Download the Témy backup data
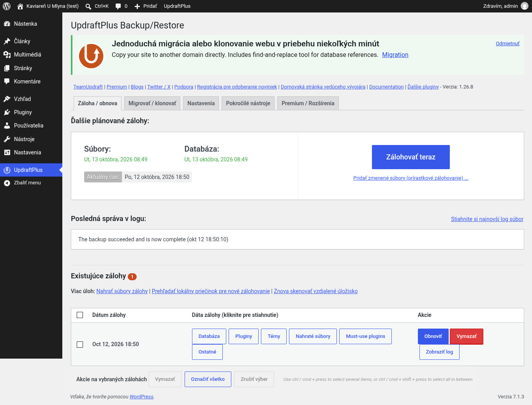The width and height of the screenshot is (532, 405). tap(274, 336)
